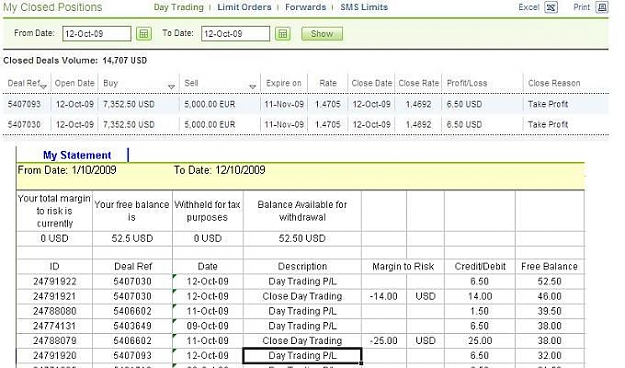Click the Print icon
The image size is (625, 368).
602,7
